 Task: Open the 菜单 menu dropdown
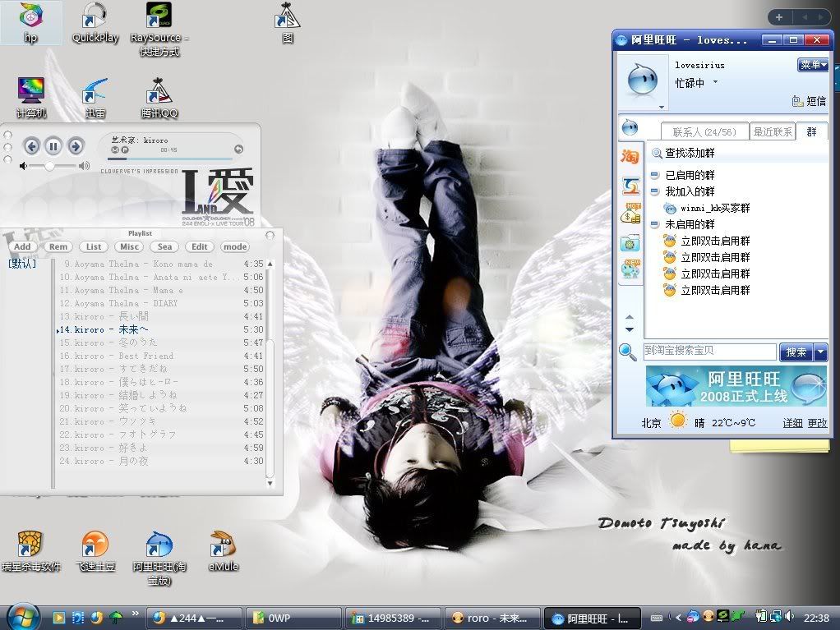(x=812, y=65)
